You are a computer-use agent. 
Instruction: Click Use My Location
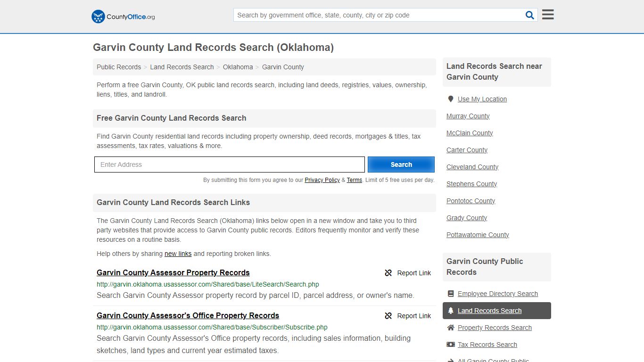pos(482,99)
